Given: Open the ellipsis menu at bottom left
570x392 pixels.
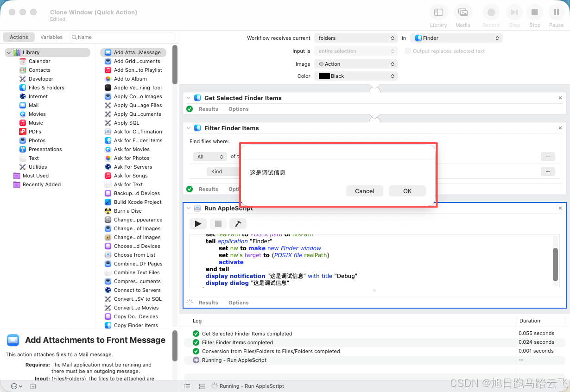Looking at the screenshot, I should click(16, 386).
